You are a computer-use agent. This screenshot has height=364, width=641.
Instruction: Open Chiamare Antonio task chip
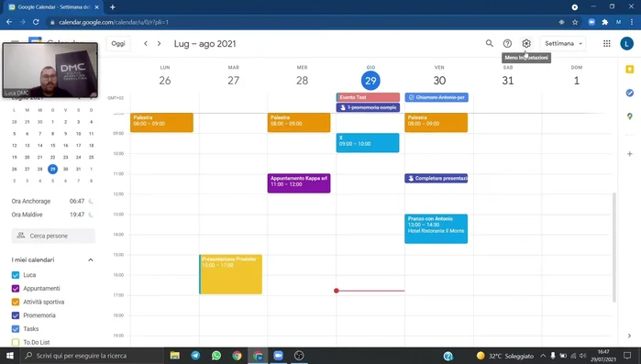[x=437, y=97]
